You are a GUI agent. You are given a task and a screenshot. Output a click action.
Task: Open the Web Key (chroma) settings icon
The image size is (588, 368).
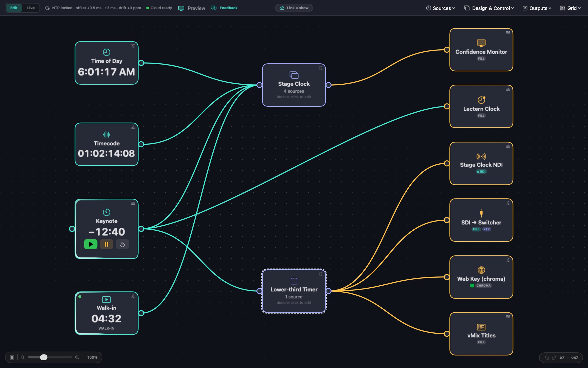point(508,260)
